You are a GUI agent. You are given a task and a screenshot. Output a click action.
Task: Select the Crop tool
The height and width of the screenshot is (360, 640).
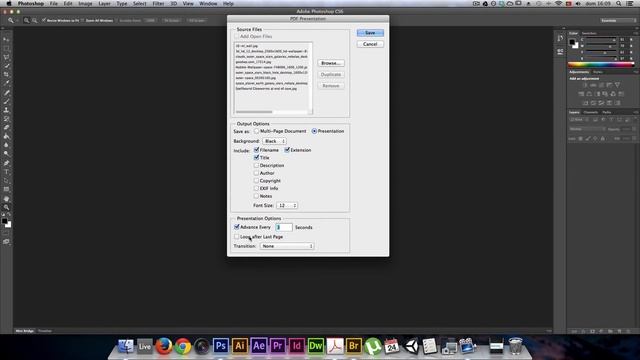6,75
